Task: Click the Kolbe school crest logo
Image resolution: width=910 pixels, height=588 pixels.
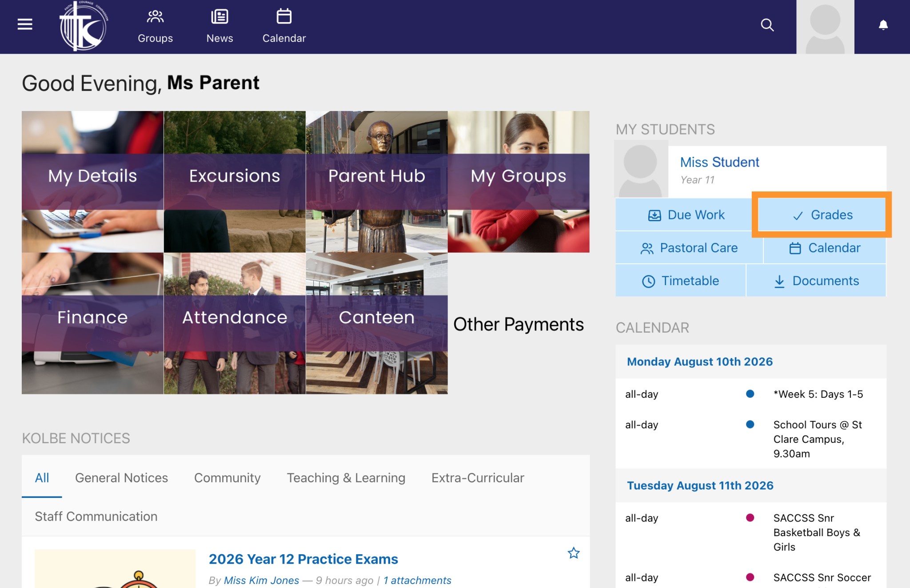Action: click(83, 26)
